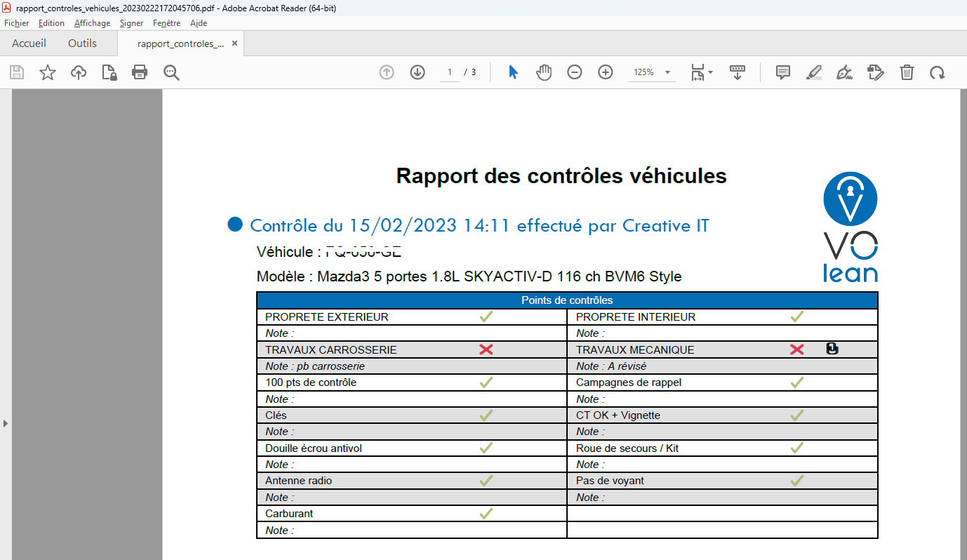Open the search magnifier tool
967x560 pixels.
click(x=171, y=72)
